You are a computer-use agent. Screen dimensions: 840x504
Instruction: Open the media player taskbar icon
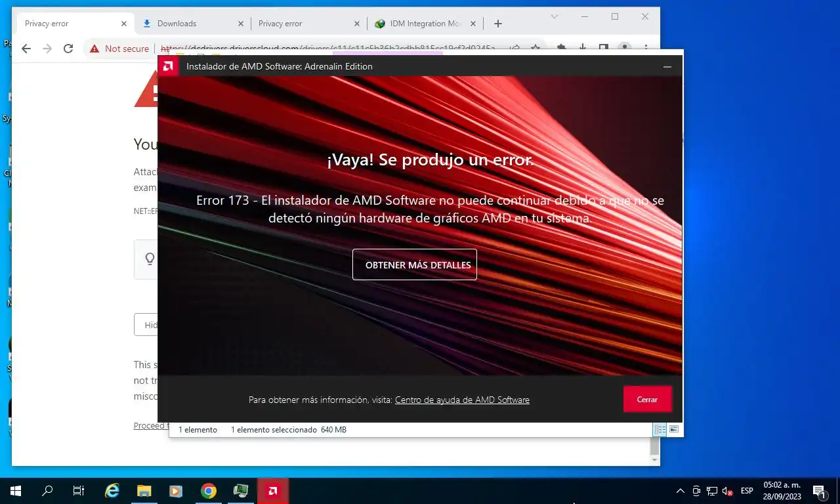point(175,491)
